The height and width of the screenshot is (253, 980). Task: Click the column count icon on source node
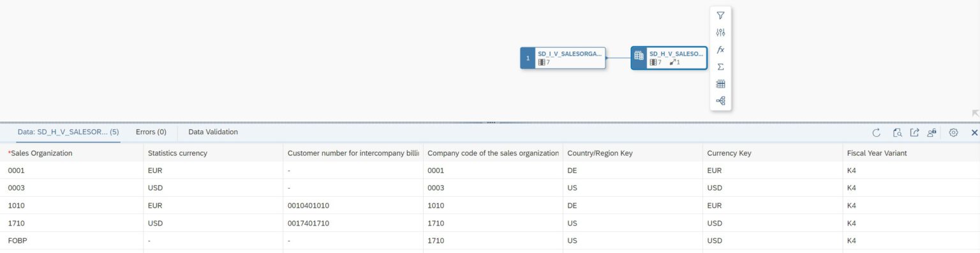[x=542, y=63]
